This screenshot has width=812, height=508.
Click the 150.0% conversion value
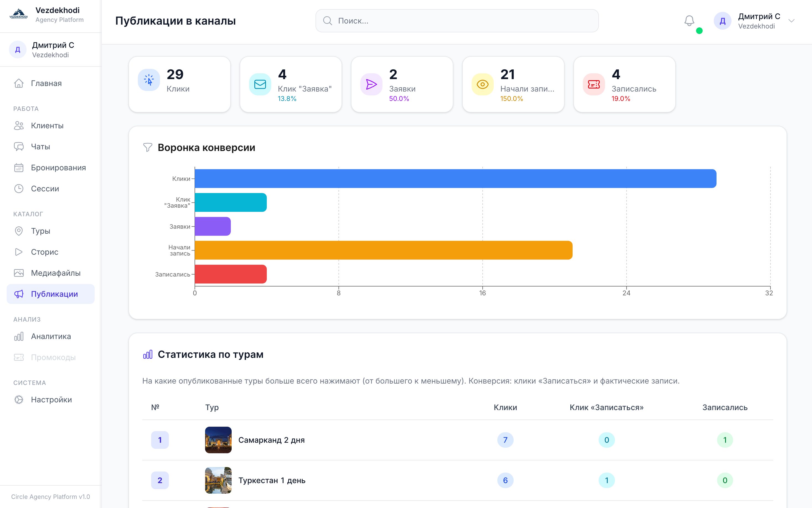pos(512,99)
